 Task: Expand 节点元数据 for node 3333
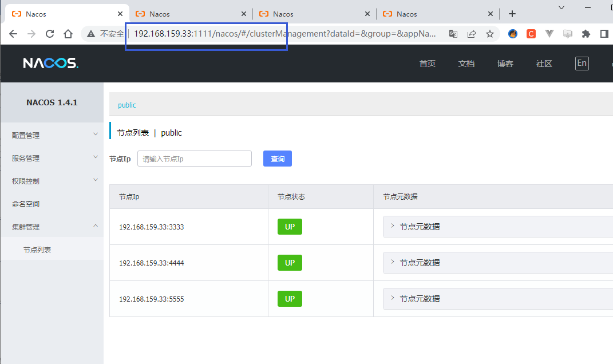(420, 227)
